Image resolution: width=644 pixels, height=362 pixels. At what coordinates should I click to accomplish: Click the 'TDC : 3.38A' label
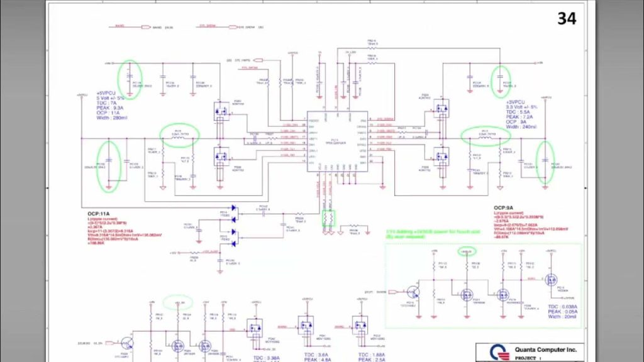267,358
